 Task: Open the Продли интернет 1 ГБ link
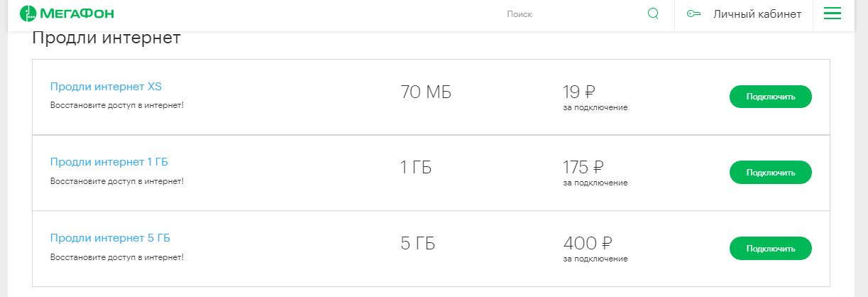click(109, 162)
